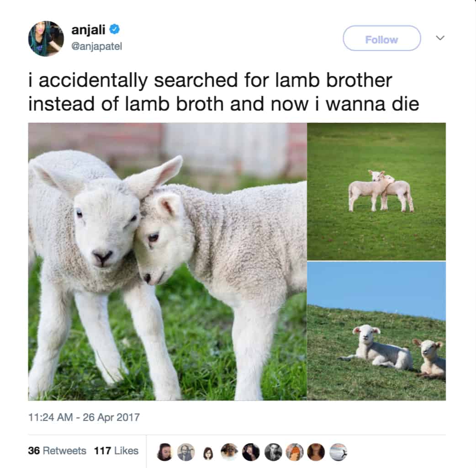The height and width of the screenshot is (468, 476).
Task: Click the anjali display name
Action: tap(88, 30)
